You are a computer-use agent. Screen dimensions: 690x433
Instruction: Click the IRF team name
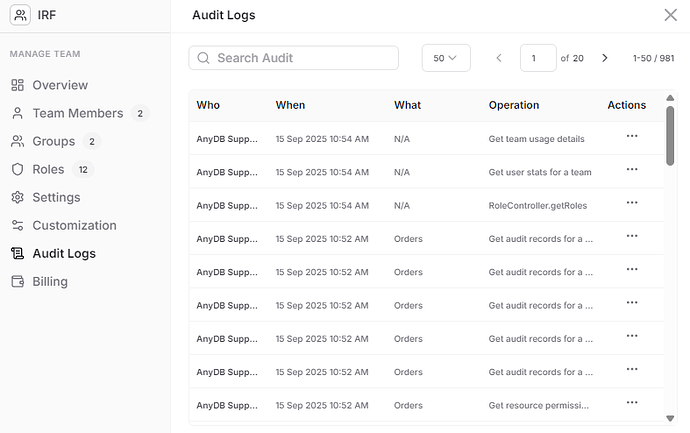47,15
